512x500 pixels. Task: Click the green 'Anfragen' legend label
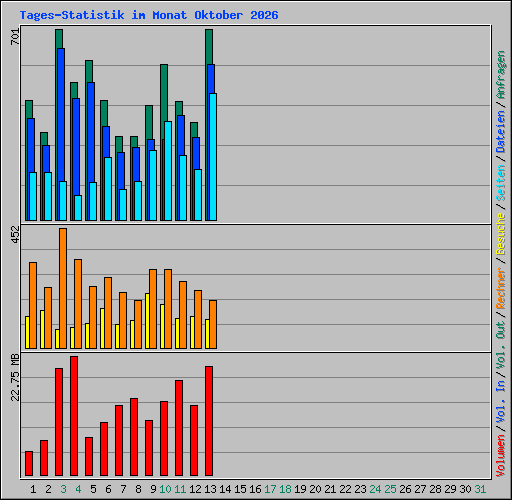(x=501, y=75)
